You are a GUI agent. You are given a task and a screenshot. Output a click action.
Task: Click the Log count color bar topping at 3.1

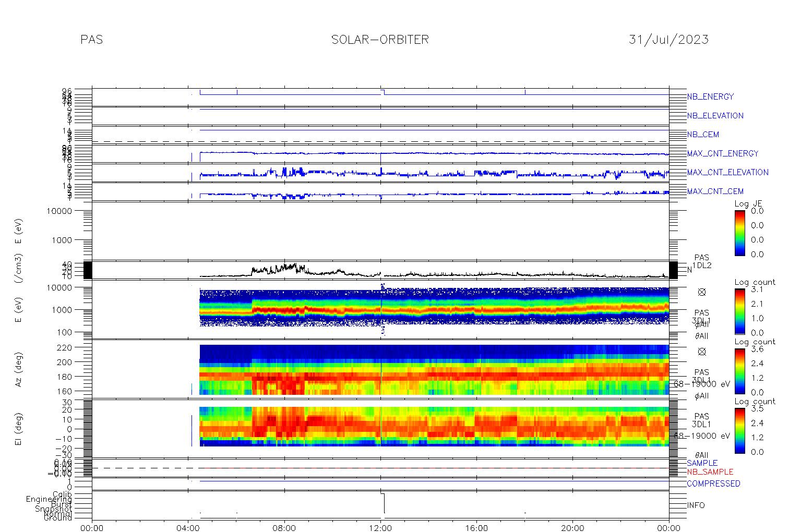[739, 311]
